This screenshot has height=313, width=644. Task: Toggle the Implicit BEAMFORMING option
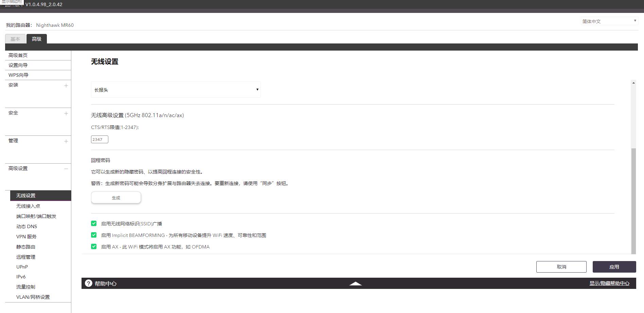point(94,235)
